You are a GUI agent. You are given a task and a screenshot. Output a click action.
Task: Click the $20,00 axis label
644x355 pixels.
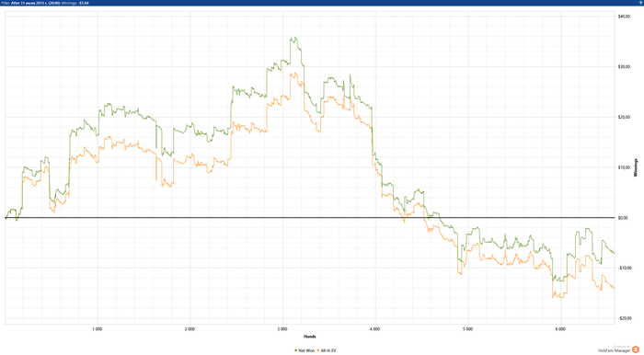pyautogui.click(x=624, y=118)
